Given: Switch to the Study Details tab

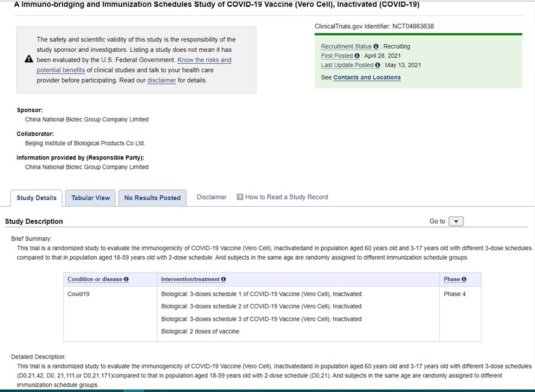Looking at the screenshot, I should 37,198.
